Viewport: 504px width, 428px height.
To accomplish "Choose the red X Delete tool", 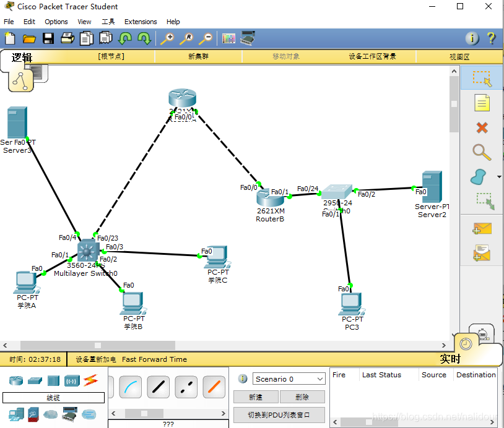I will pos(482,127).
